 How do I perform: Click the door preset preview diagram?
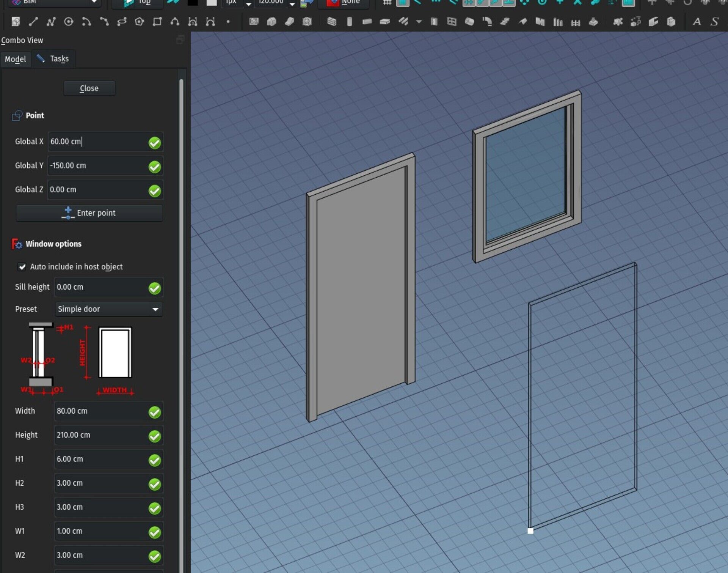click(x=78, y=359)
